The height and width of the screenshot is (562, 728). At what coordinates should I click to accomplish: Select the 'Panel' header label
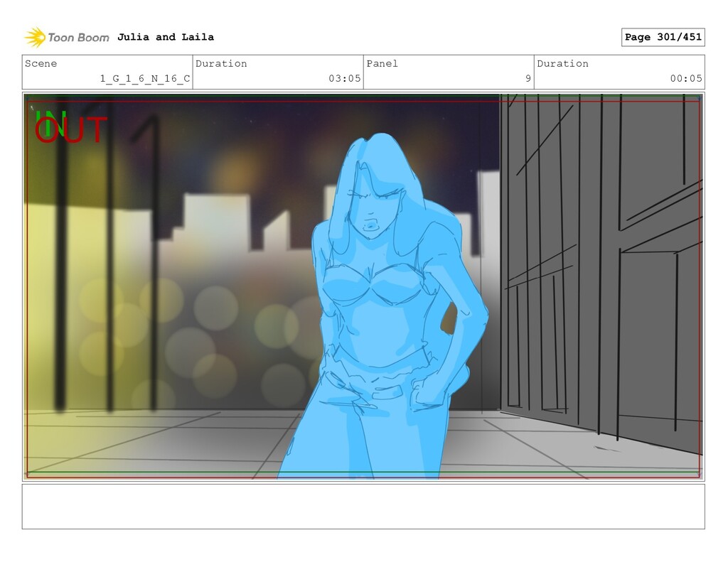pos(382,63)
